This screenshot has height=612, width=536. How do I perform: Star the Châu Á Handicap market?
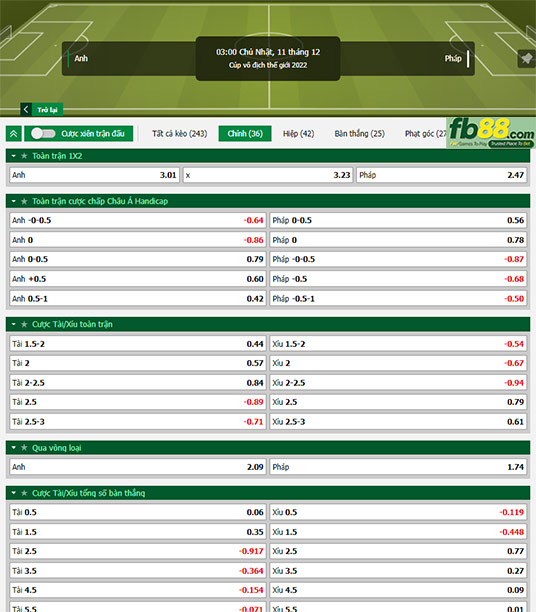click(24, 201)
